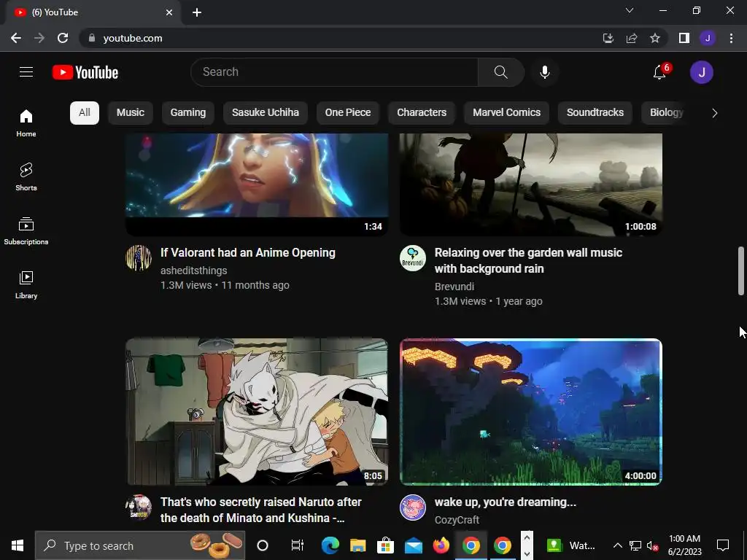Image resolution: width=747 pixels, height=560 pixels.
Task: Open Brevundi channel avatar
Action: pyautogui.click(x=413, y=258)
